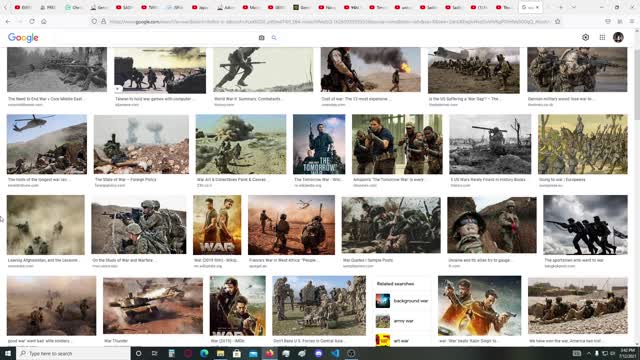Image resolution: width=640 pixels, height=360 pixels.
Task: Click the related search 'army war'
Action: [x=404, y=321]
